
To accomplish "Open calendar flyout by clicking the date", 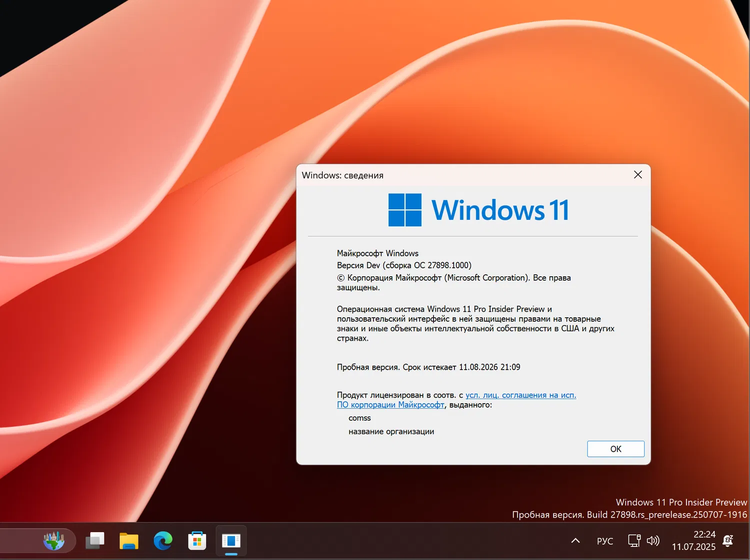I will point(693,547).
